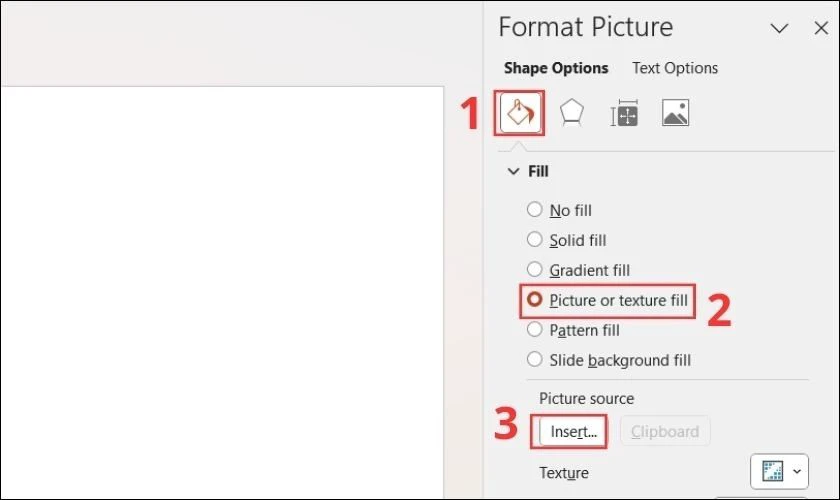
Task: Switch to the Shape Options tab
Action: (556, 68)
